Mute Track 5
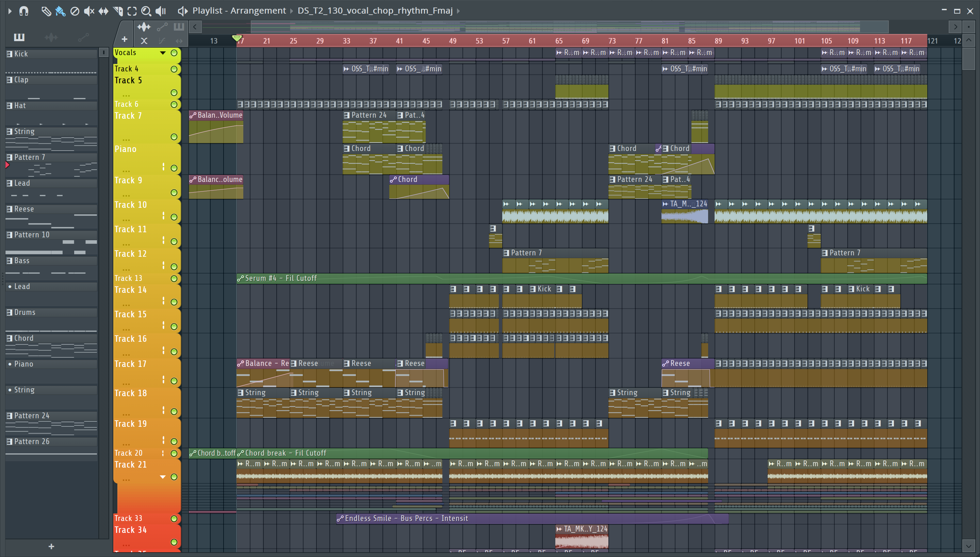Image resolution: width=980 pixels, height=557 pixels. coord(174,92)
